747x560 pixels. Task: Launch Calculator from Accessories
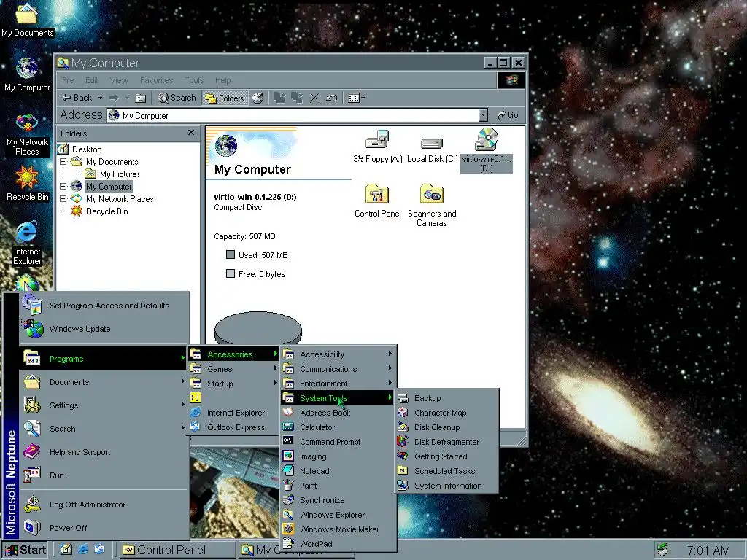(x=338, y=427)
